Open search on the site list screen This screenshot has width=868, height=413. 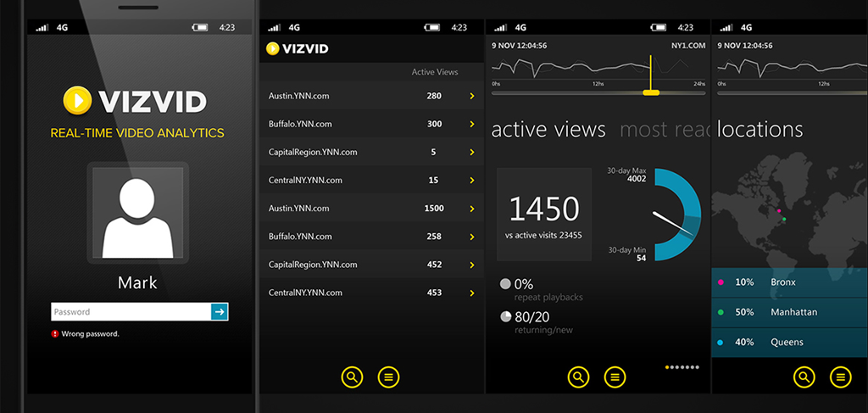pos(352,377)
